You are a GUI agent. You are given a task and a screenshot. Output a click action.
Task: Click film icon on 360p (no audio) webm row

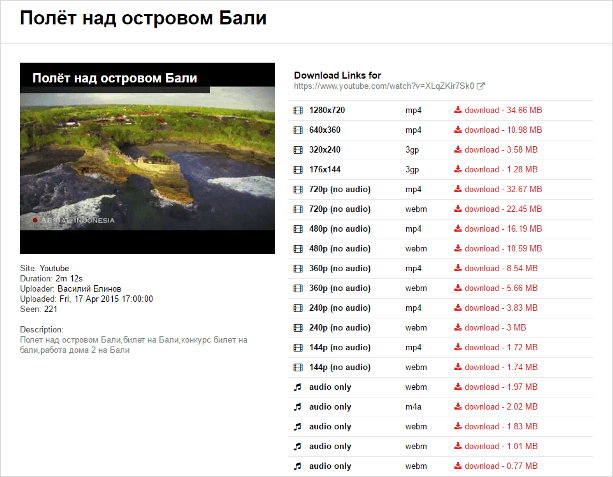[x=298, y=288]
